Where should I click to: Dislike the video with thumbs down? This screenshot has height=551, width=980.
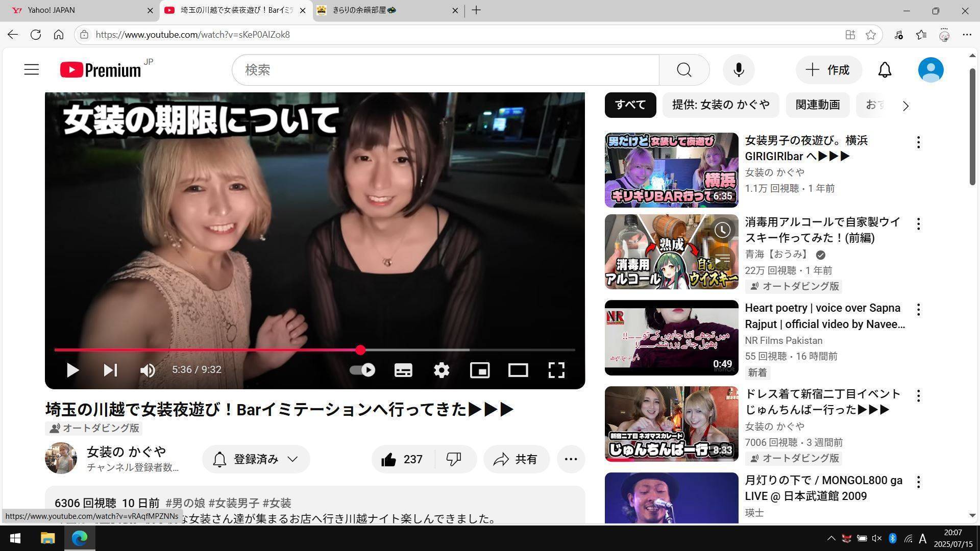click(x=454, y=459)
